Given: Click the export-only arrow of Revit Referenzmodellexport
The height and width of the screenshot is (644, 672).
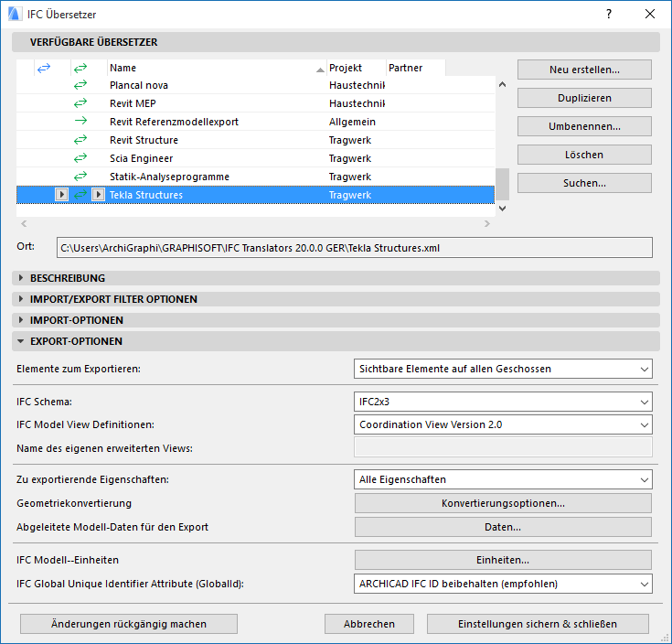Looking at the screenshot, I should point(80,122).
